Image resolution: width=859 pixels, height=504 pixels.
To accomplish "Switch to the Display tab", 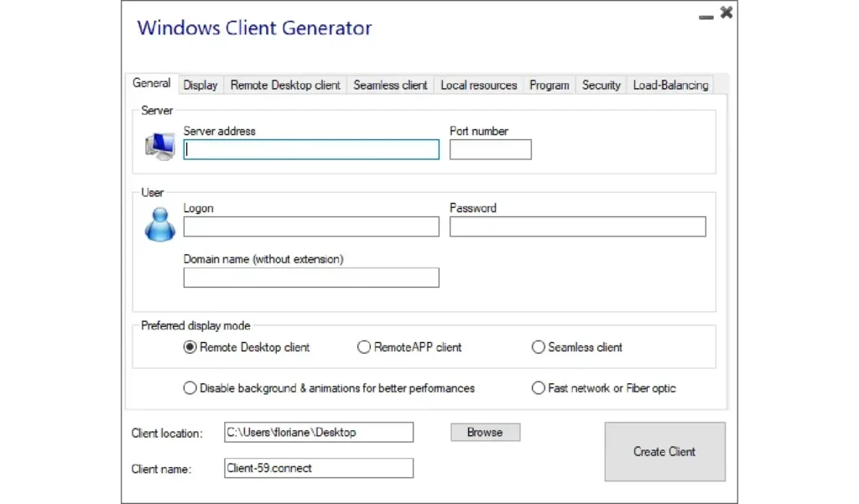I will tap(200, 85).
